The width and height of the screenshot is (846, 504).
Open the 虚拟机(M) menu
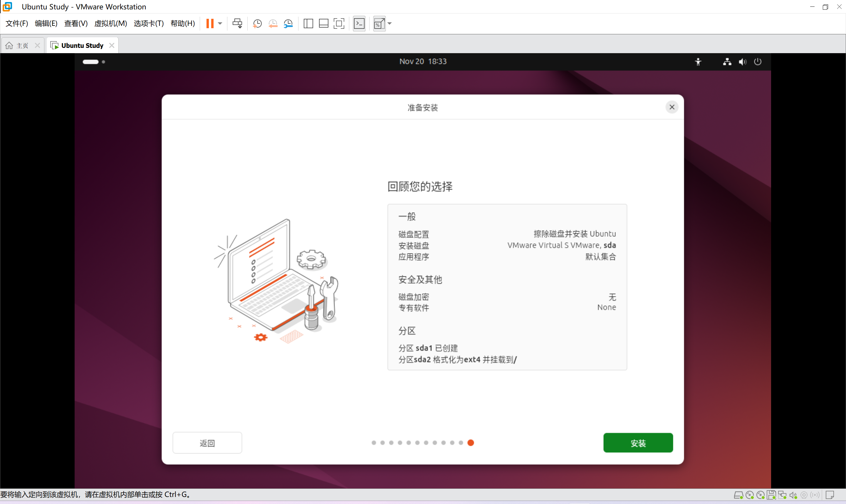[x=110, y=23]
